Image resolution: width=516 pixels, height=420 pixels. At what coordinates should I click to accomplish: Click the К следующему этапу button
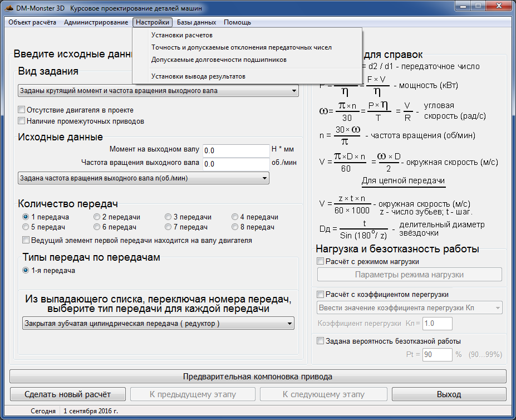(x=323, y=394)
